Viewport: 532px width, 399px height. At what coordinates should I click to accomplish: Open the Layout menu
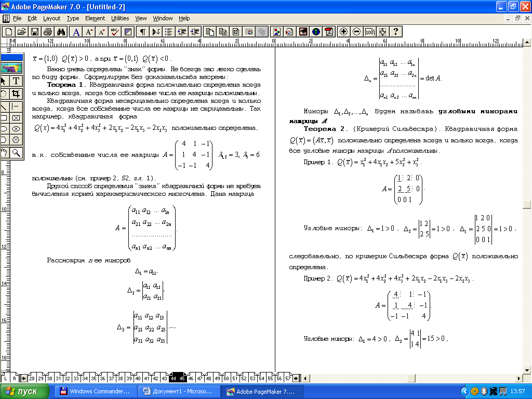click(x=51, y=18)
